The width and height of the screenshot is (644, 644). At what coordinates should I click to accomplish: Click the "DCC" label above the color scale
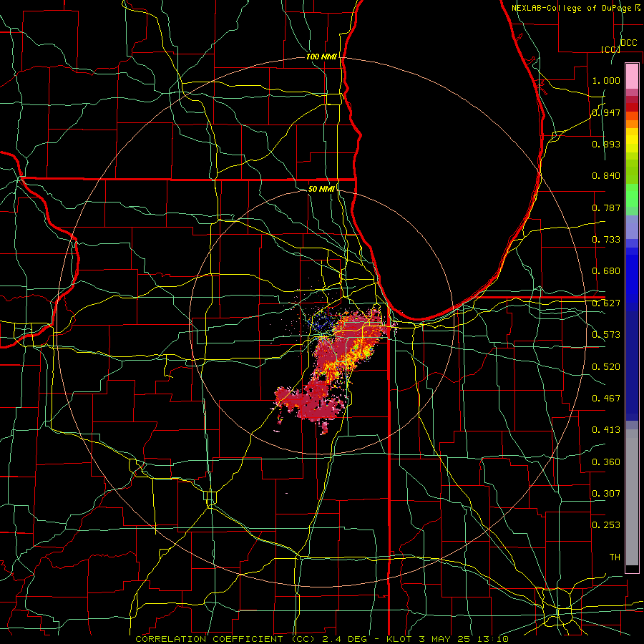pyautogui.click(x=628, y=42)
